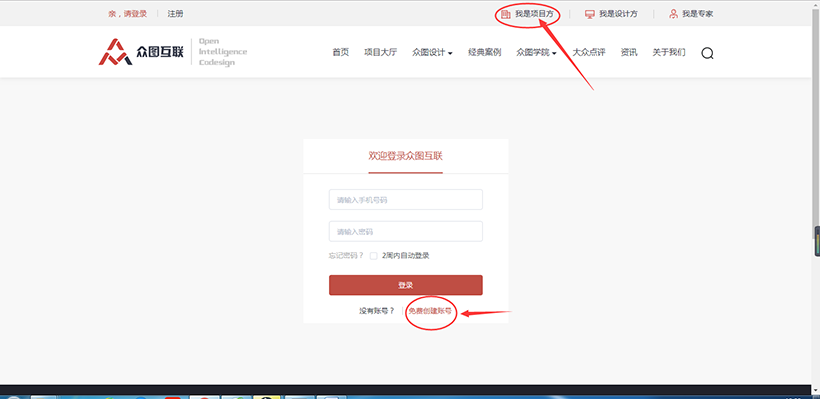Focus the 请输入手机号码 phone field

point(406,200)
